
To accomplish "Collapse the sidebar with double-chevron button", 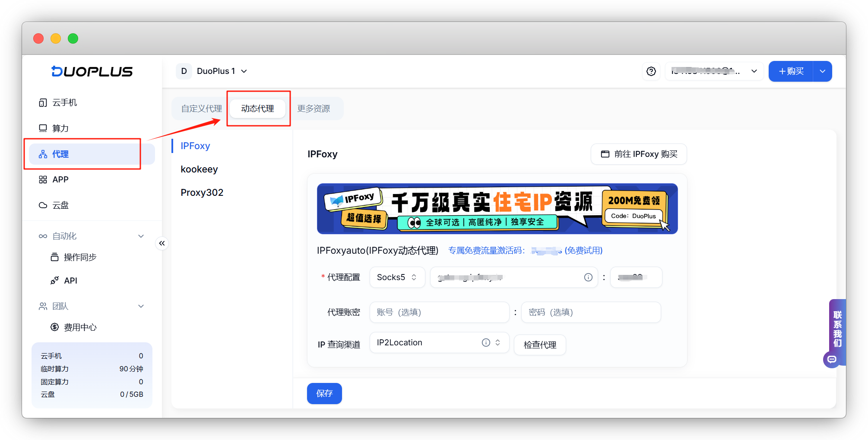I will pos(162,243).
